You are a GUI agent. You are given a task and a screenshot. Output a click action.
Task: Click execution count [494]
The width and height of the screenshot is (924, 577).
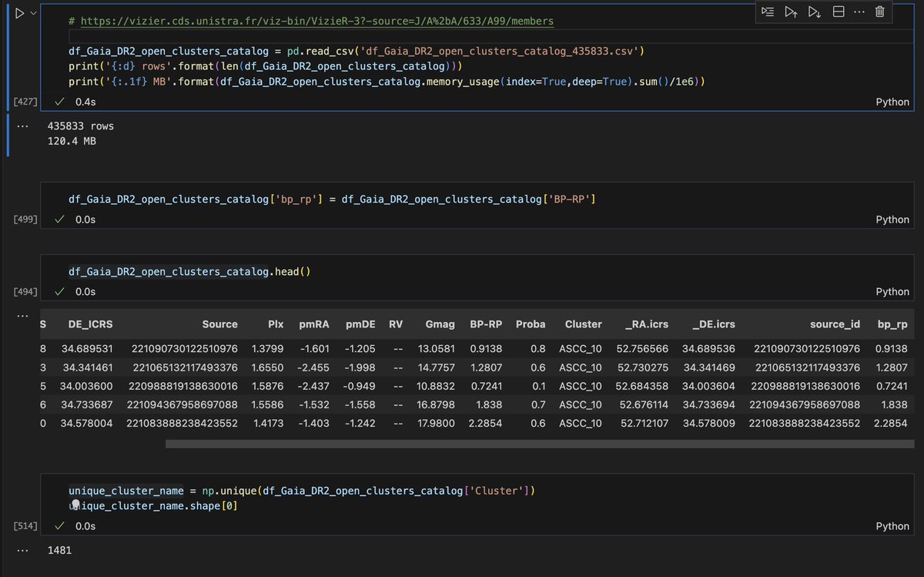click(25, 292)
